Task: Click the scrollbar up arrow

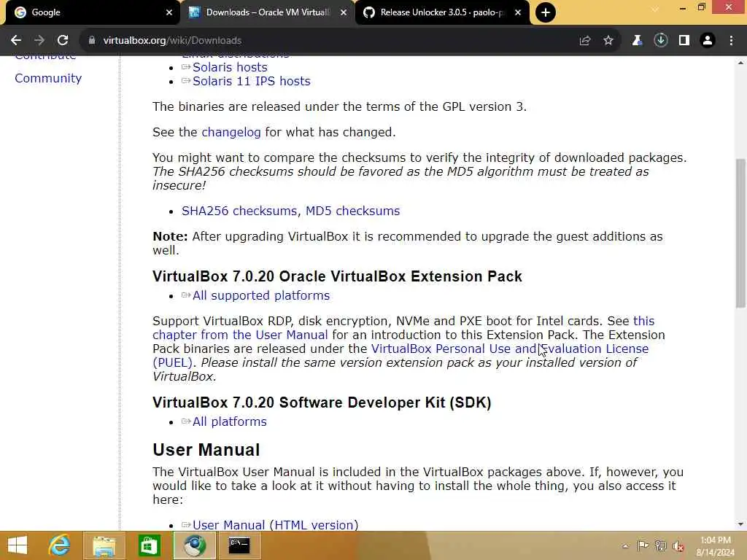Action: pyautogui.click(x=740, y=63)
